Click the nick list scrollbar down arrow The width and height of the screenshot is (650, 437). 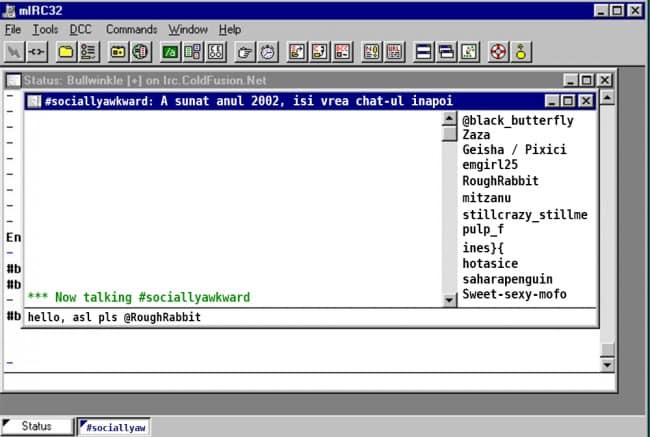point(449,300)
